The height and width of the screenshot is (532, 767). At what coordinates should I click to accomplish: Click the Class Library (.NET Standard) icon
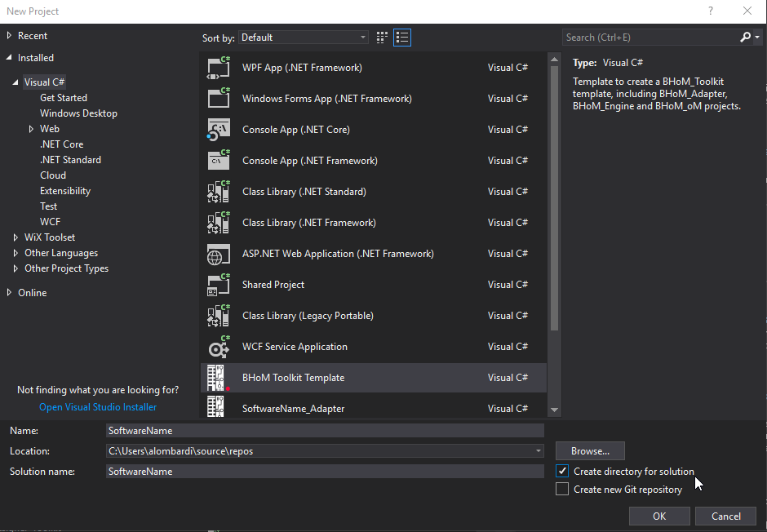pos(218,192)
